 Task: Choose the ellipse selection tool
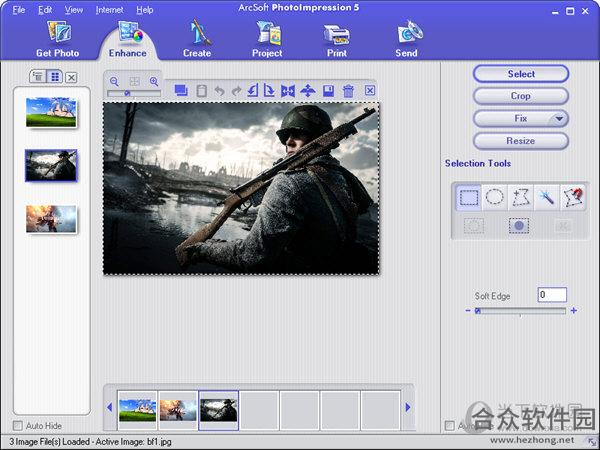pyautogui.click(x=494, y=198)
